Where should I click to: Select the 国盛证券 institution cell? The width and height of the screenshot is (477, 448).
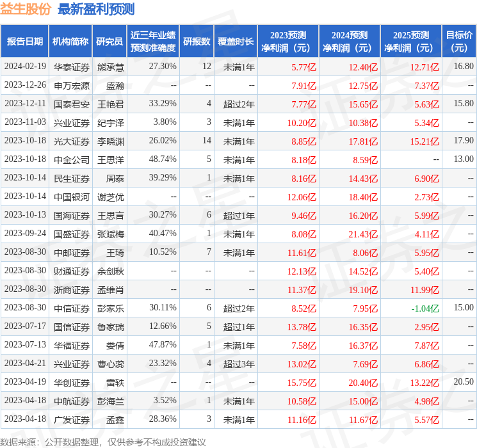tap(72, 234)
